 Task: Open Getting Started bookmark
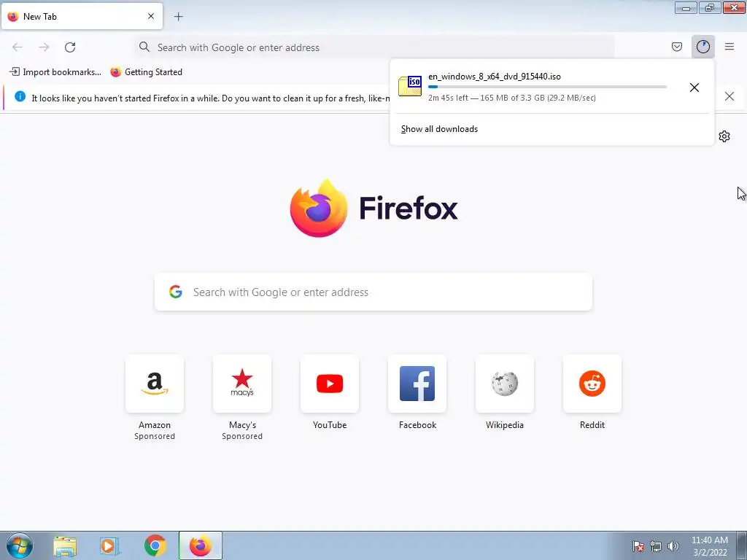click(x=146, y=72)
